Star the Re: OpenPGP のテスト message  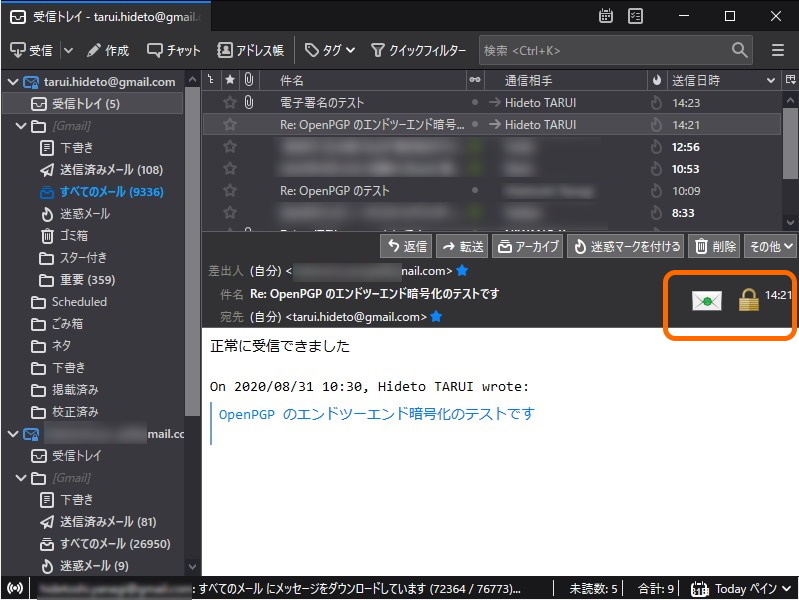tap(230, 191)
